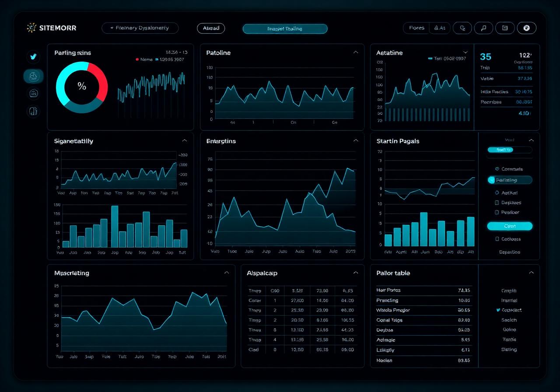Collapse the filter side panel above Startin Pagals
560x392 pixels.
tap(531, 140)
